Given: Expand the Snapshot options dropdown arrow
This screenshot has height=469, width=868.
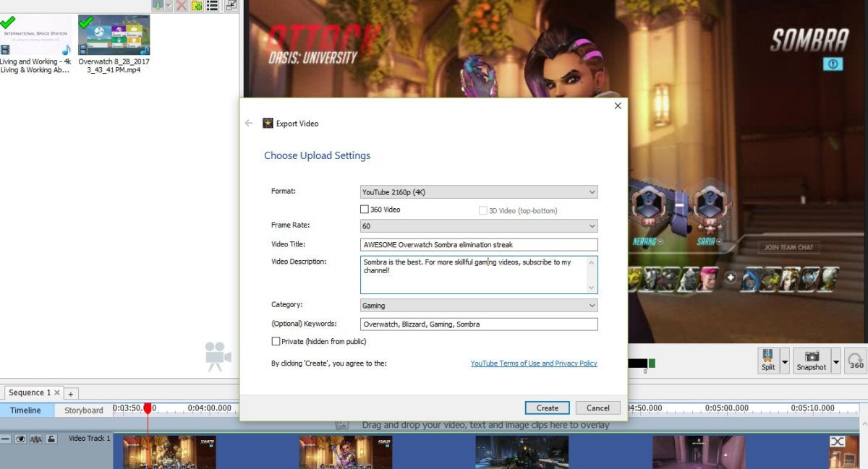Looking at the screenshot, I should 836,361.
